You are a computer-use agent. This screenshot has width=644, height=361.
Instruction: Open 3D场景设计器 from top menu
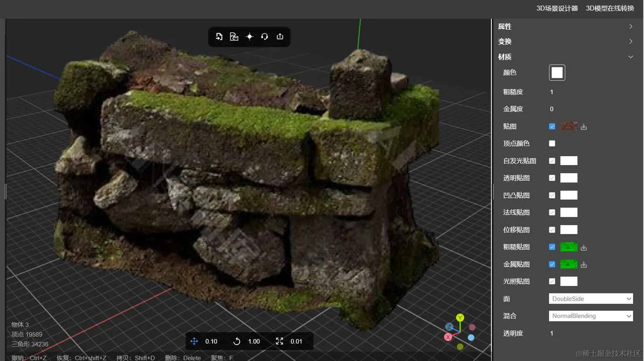[557, 9]
